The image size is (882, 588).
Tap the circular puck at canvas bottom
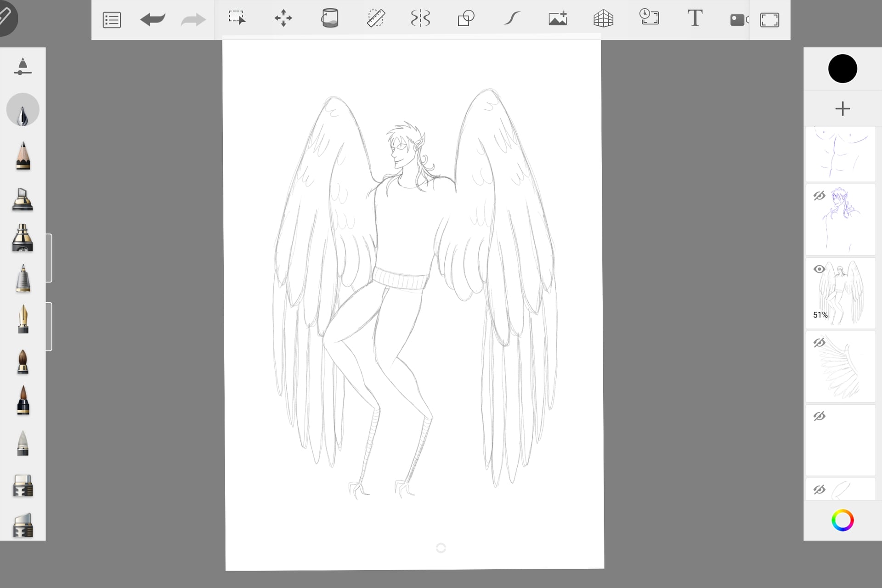[x=441, y=548]
